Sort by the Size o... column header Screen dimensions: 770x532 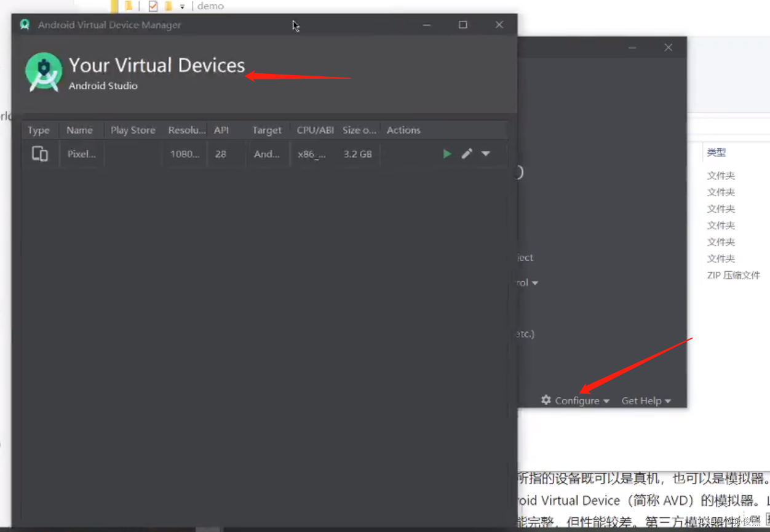pos(359,130)
